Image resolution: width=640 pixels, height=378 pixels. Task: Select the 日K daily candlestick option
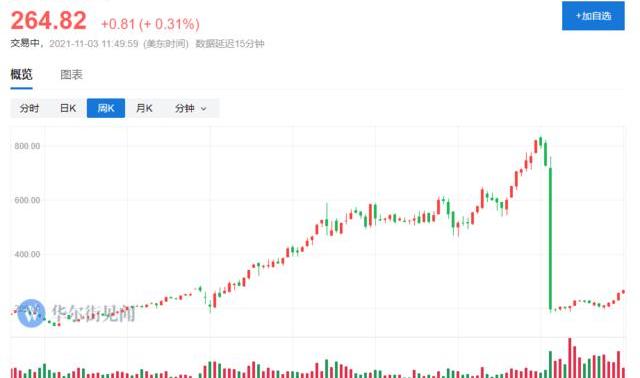pos(68,108)
